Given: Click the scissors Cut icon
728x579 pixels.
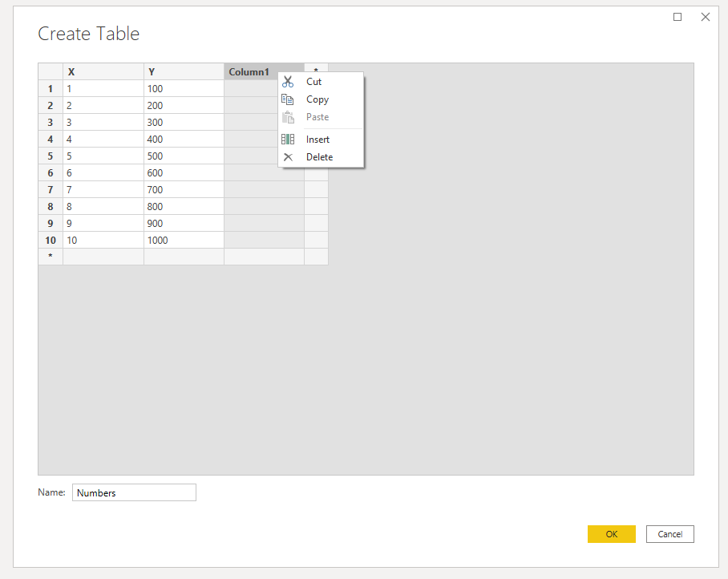Looking at the screenshot, I should point(288,82).
